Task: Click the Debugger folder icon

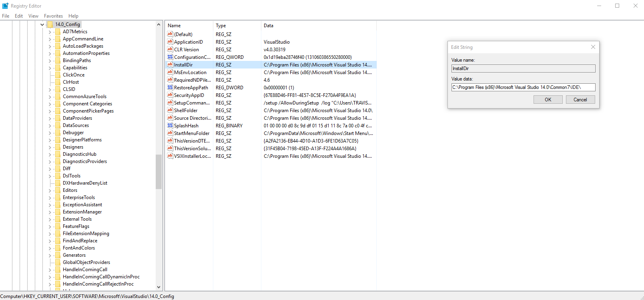Action: pos(58,133)
